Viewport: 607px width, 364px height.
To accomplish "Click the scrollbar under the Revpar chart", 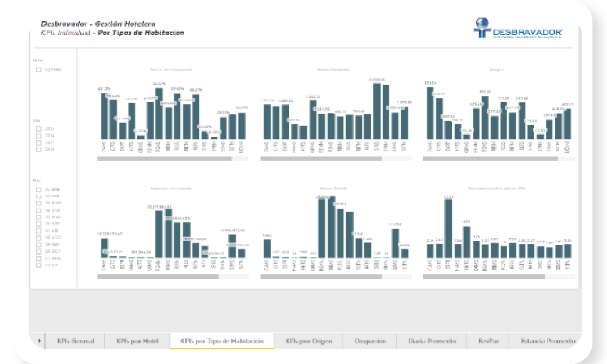I will point(490,158).
